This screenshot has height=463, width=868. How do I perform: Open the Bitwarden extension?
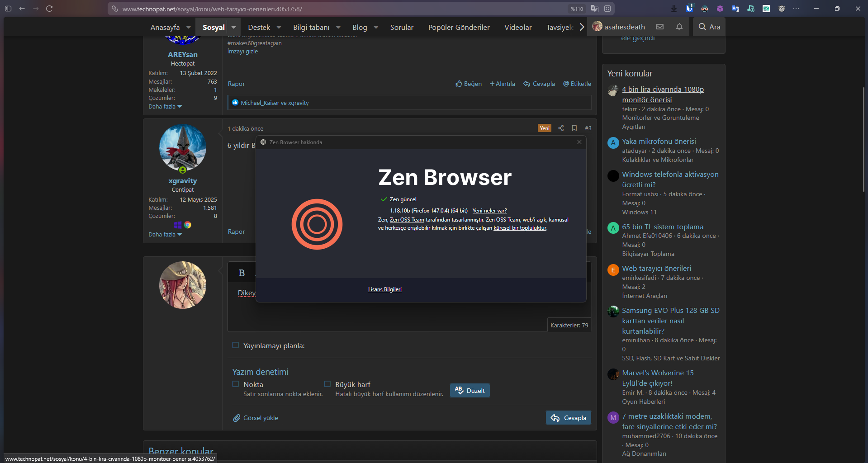[689, 8]
